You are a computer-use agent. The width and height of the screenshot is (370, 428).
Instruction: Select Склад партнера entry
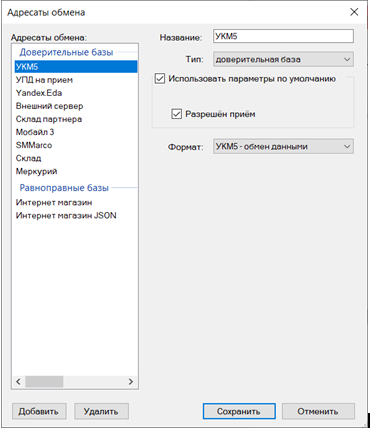[75, 119]
